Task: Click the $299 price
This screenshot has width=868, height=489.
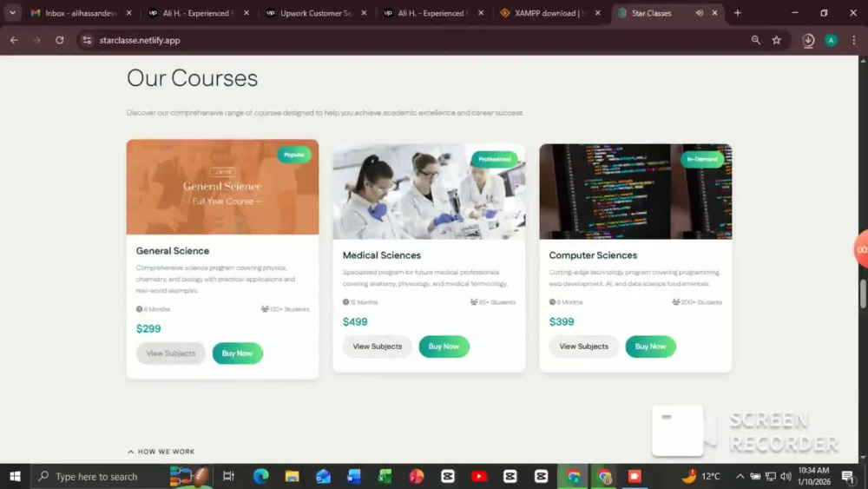Action: click(148, 329)
